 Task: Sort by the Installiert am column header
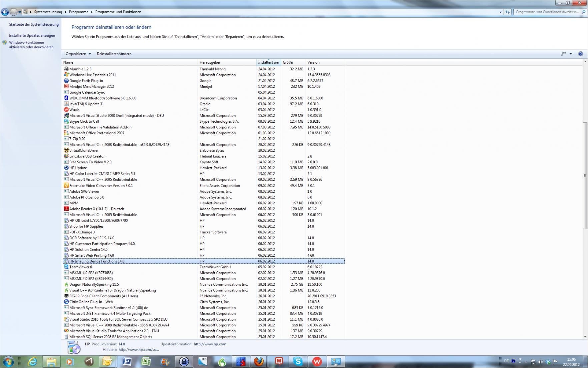point(269,62)
